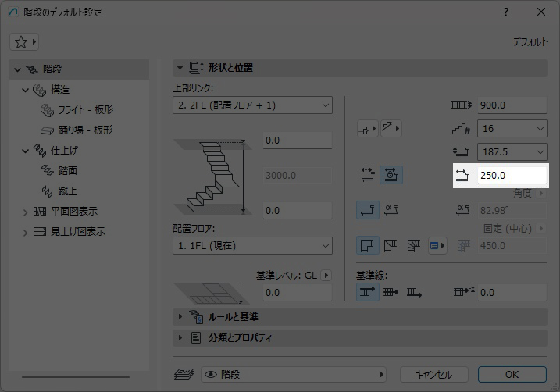The height and width of the screenshot is (392, 560).
Task: Click the キャンセル button
Action: [433, 374]
